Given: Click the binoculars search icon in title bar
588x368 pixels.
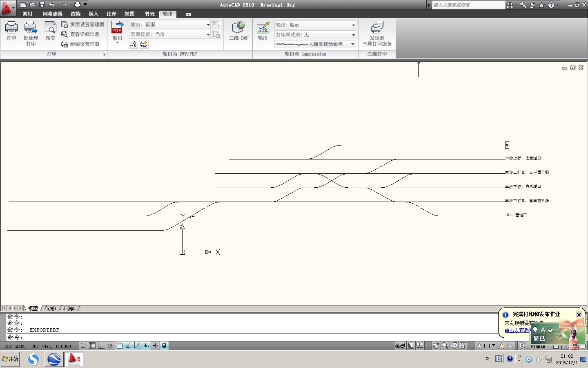Looking at the screenshot, I should [510, 5].
